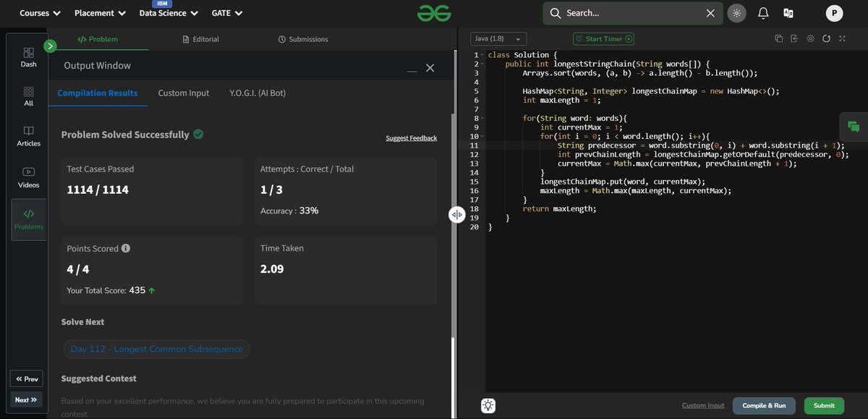Expand the Data Science menu
This screenshot has height=419, width=868.
(169, 13)
